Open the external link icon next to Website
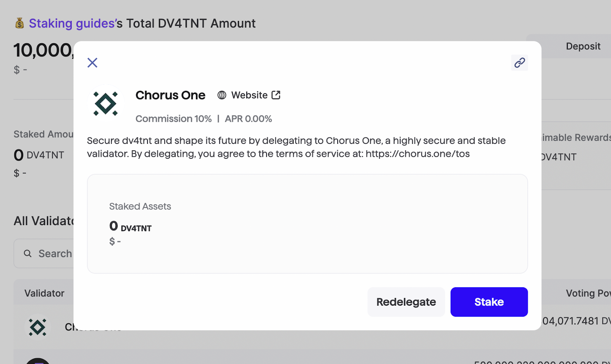This screenshot has height=364, width=611. [x=276, y=95]
